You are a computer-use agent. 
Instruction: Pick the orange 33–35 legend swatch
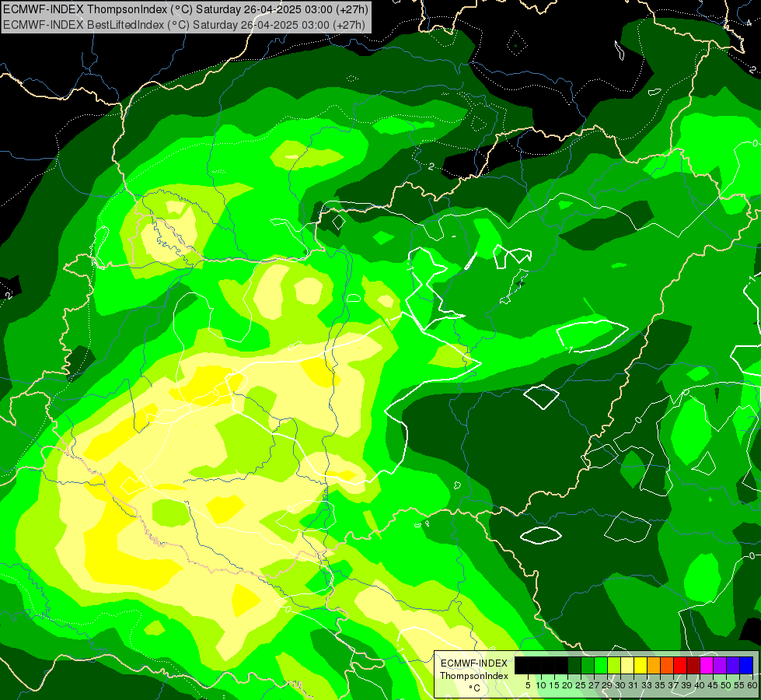(654, 666)
